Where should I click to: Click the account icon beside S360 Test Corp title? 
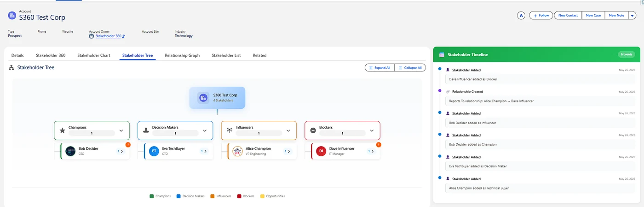(x=12, y=16)
